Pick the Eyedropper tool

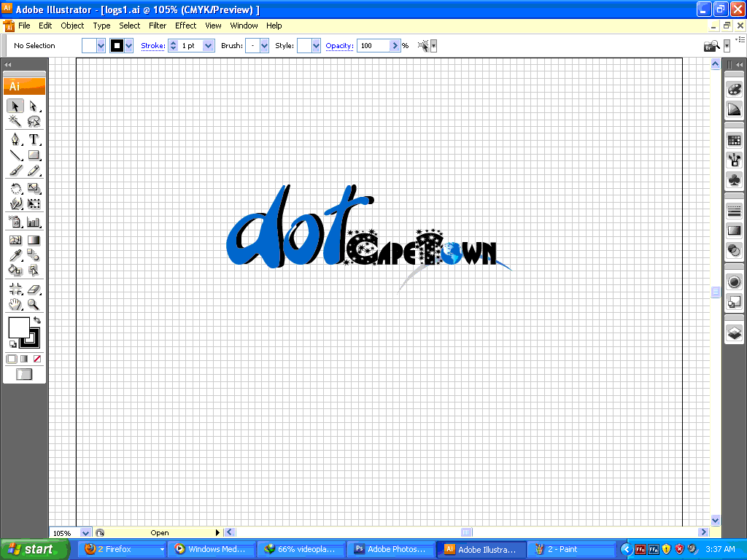15,255
